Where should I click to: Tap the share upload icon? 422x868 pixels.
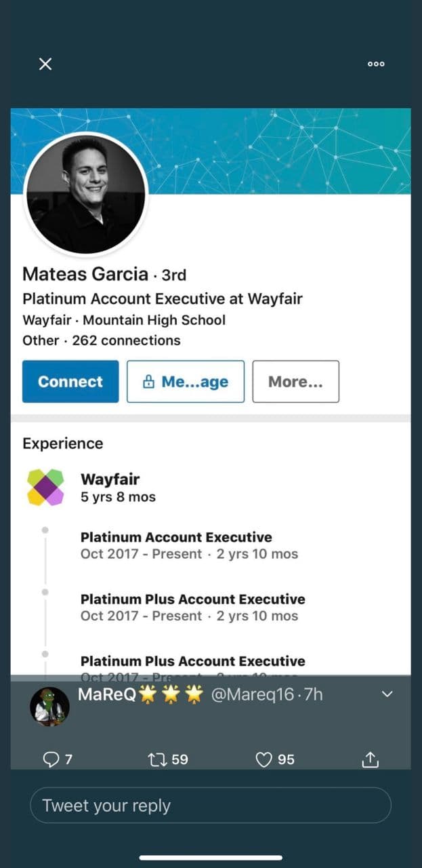[x=370, y=760]
